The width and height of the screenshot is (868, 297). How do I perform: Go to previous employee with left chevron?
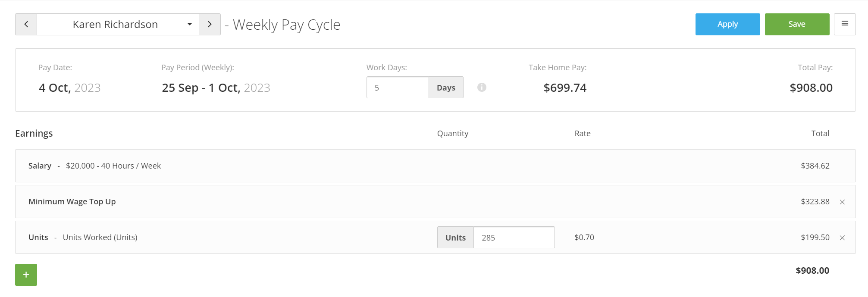click(x=26, y=24)
